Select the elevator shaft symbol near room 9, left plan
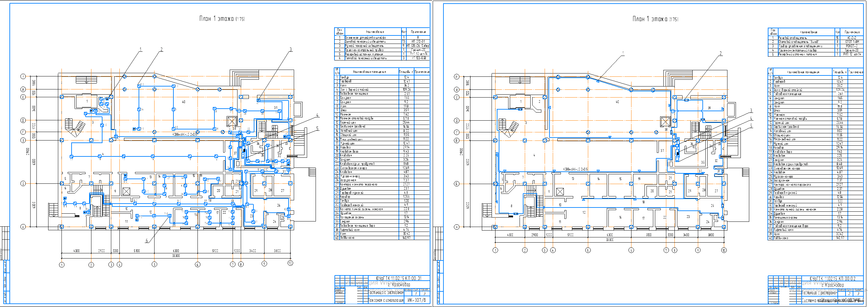 pos(126,192)
